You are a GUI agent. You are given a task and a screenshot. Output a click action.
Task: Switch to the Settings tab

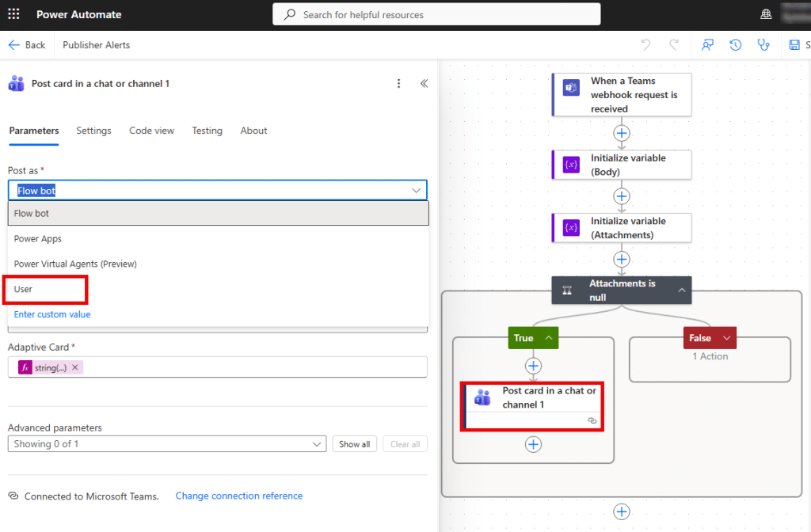point(93,131)
